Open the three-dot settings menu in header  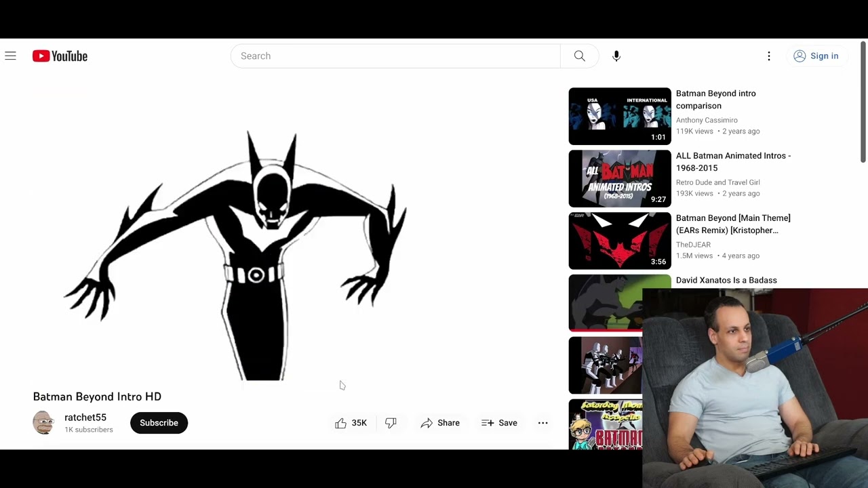pyautogui.click(x=769, y=56)
